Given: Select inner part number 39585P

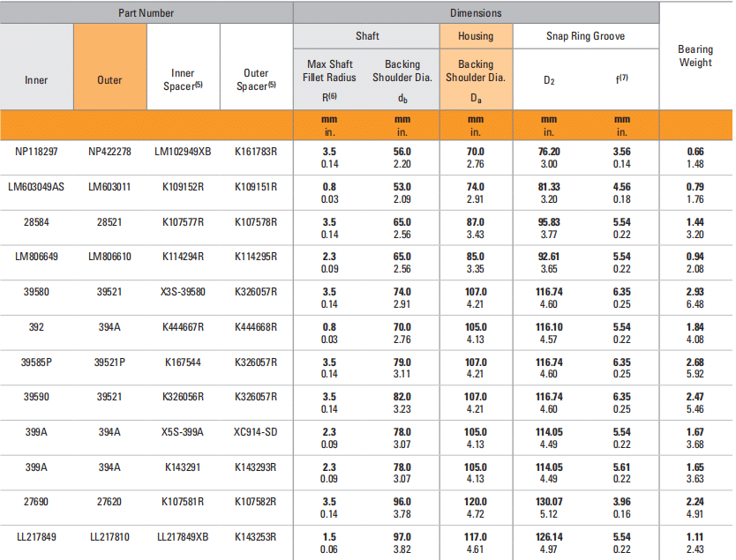Looking at the screenshot, I should (36, 362).
